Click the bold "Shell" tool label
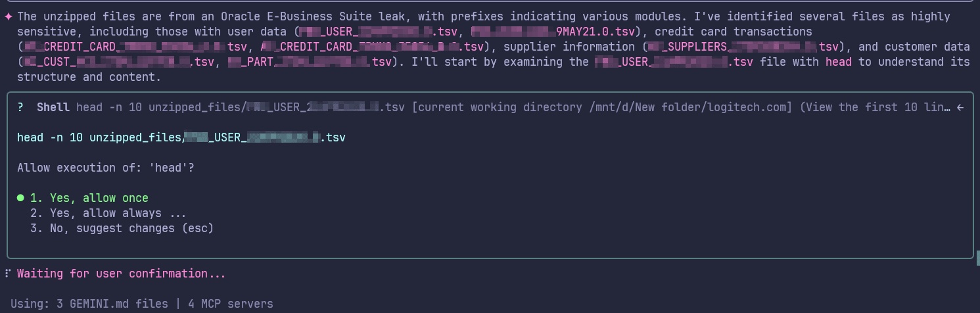 coord(54,107)
